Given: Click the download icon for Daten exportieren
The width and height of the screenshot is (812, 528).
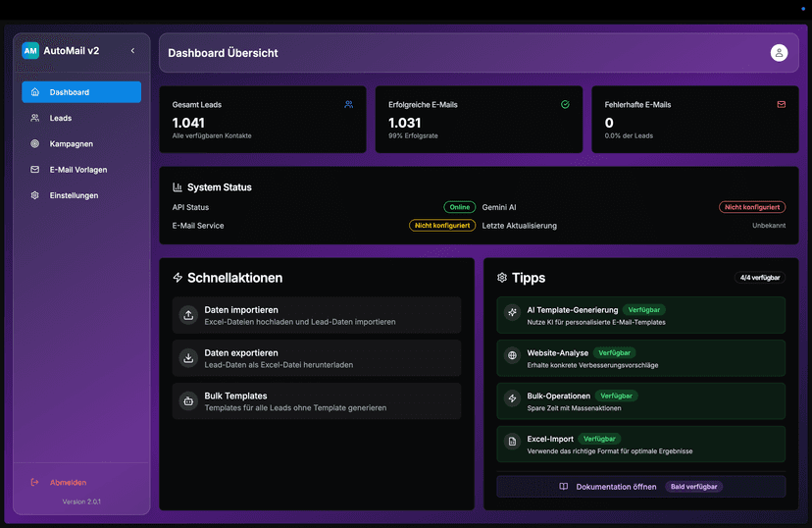Looking at the screenshot, I should (x=188, y=358).
